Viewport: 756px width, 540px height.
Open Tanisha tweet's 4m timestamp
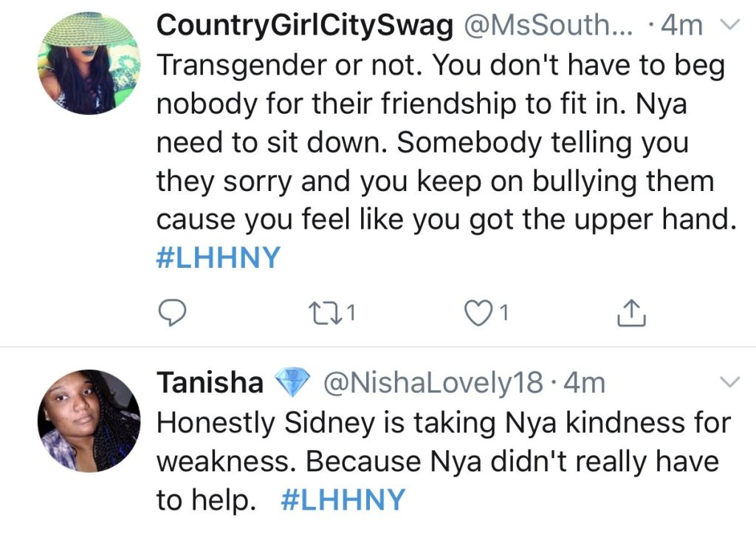584,383
